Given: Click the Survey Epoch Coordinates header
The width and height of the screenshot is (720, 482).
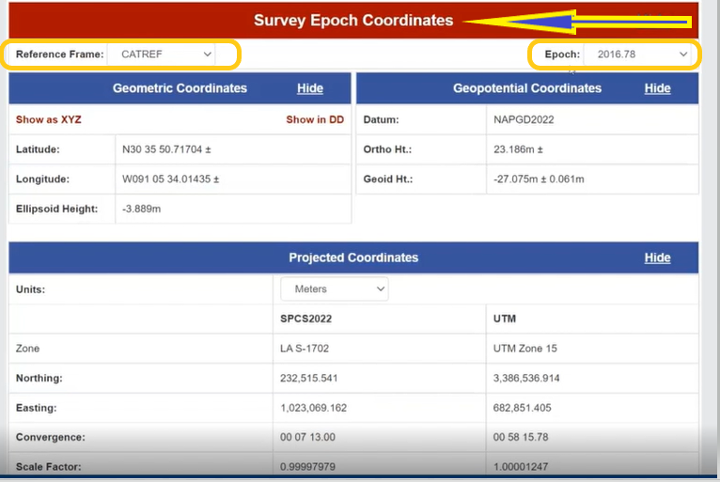Looking at the screenshot, I should (x=352, y=20).
